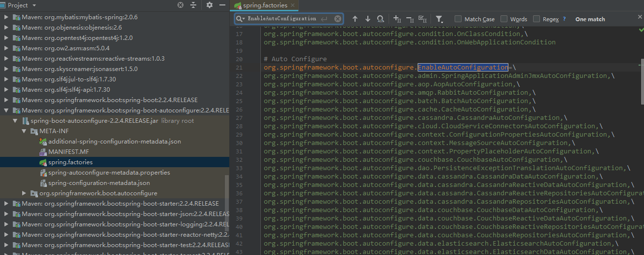Click the editor vertical scrollbar thumb
Image resolution: width=644 pixels, height=255 pixels.
coord(643,81)
